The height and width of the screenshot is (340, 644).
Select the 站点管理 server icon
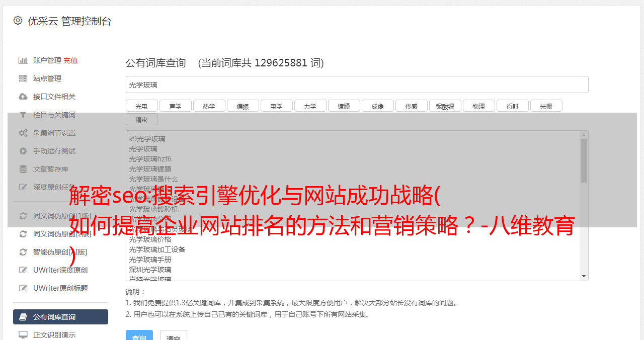(23, 78)
